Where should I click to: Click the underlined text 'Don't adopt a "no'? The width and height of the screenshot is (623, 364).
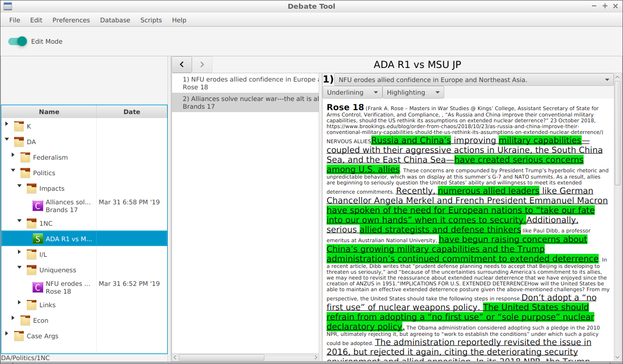tap(559, 298)
